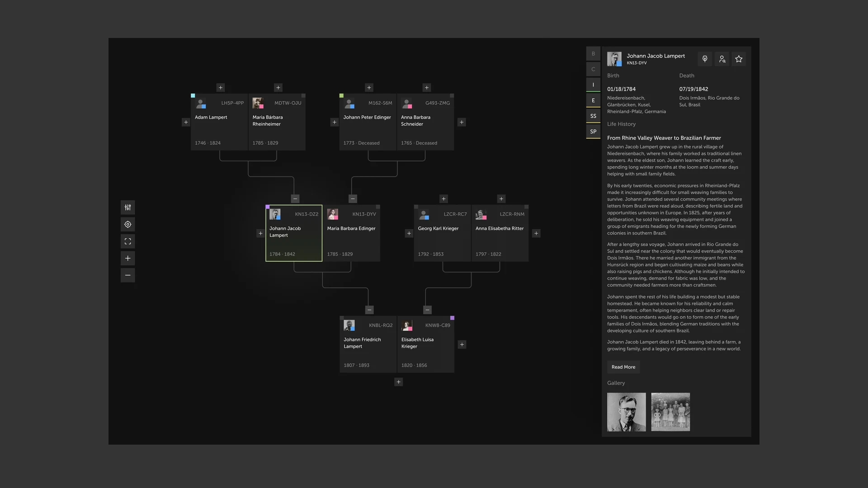Open the tree filter settings icon
This screenshot has width=868, height=488.
click(x=128, y=207)
